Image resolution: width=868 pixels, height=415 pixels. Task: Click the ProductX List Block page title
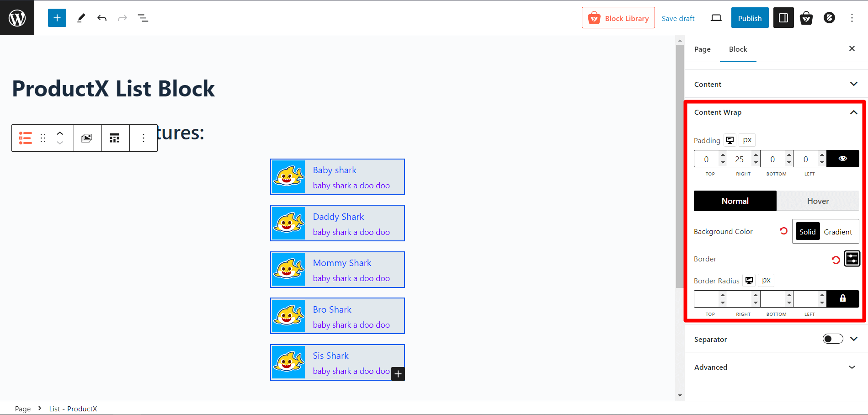coord(113,89)
